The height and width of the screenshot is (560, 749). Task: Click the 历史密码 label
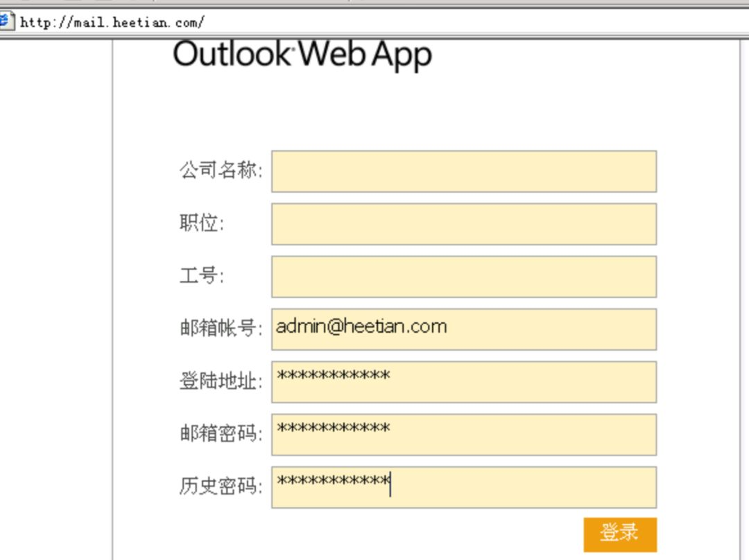[x=221, y=486]
